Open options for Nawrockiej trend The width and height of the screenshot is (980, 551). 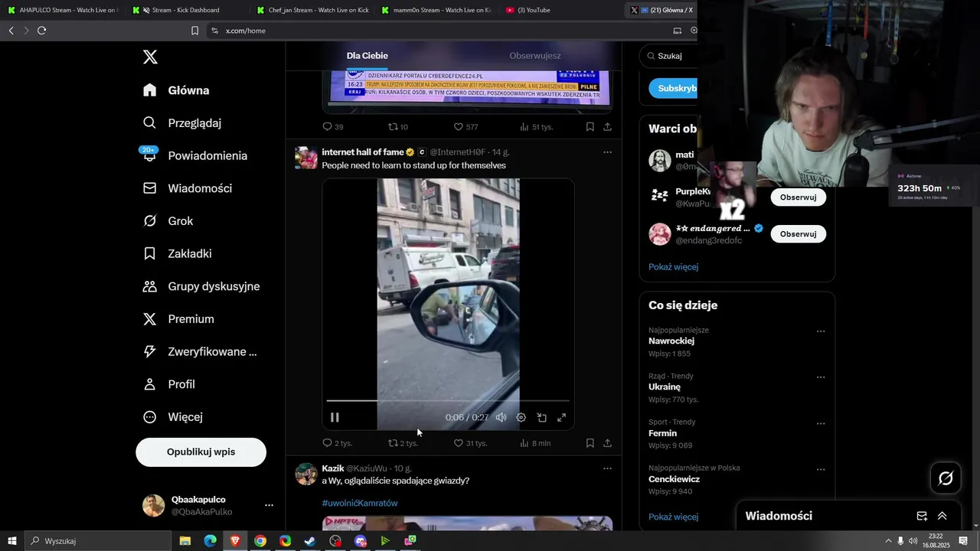[821, 331]
